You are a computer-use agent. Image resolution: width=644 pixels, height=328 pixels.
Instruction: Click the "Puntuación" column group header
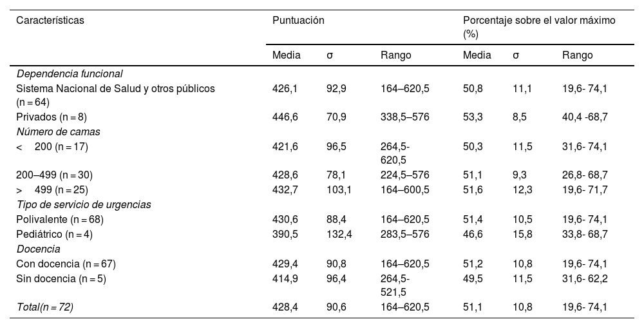tap(298, 21)
